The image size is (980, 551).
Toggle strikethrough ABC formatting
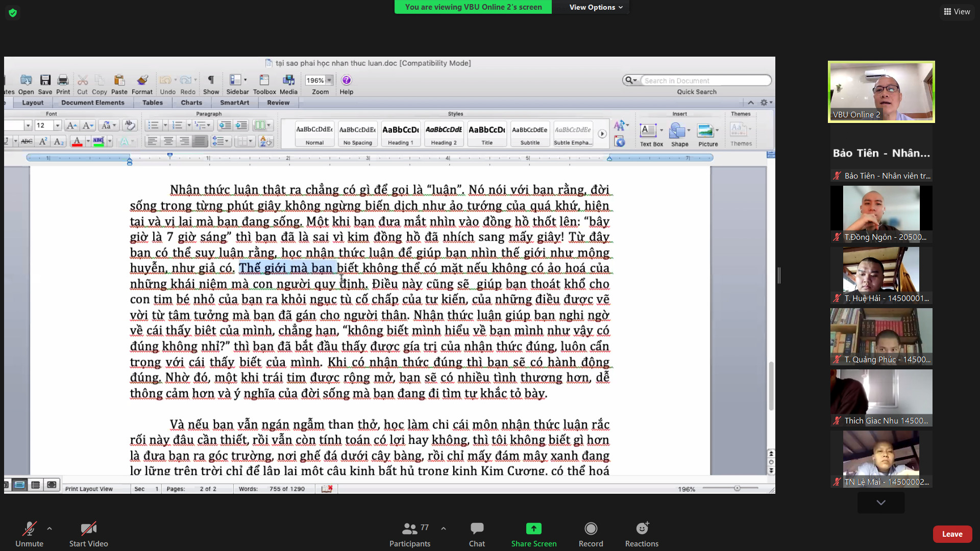click(27, 141)
